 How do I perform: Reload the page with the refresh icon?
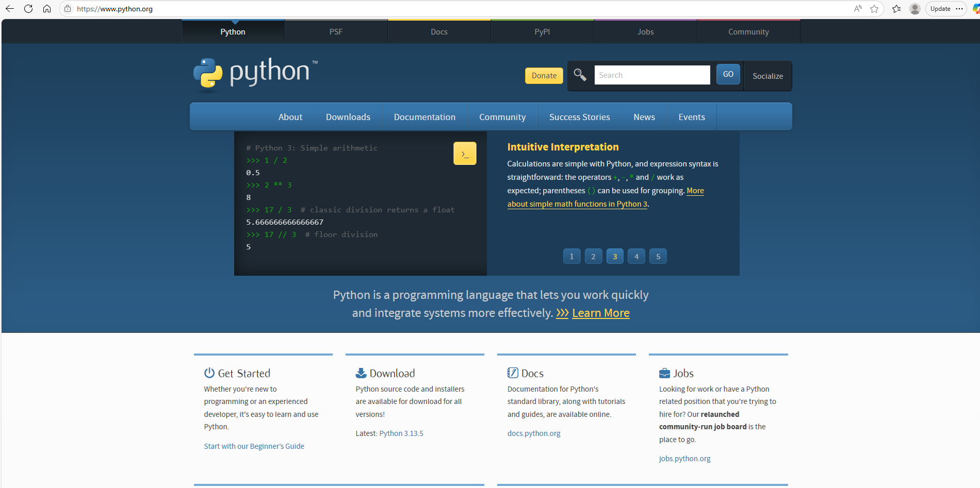click(28, 9)
